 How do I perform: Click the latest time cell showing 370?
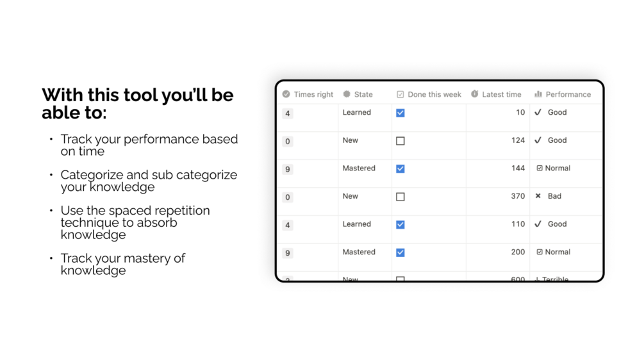tap(518, 196)
